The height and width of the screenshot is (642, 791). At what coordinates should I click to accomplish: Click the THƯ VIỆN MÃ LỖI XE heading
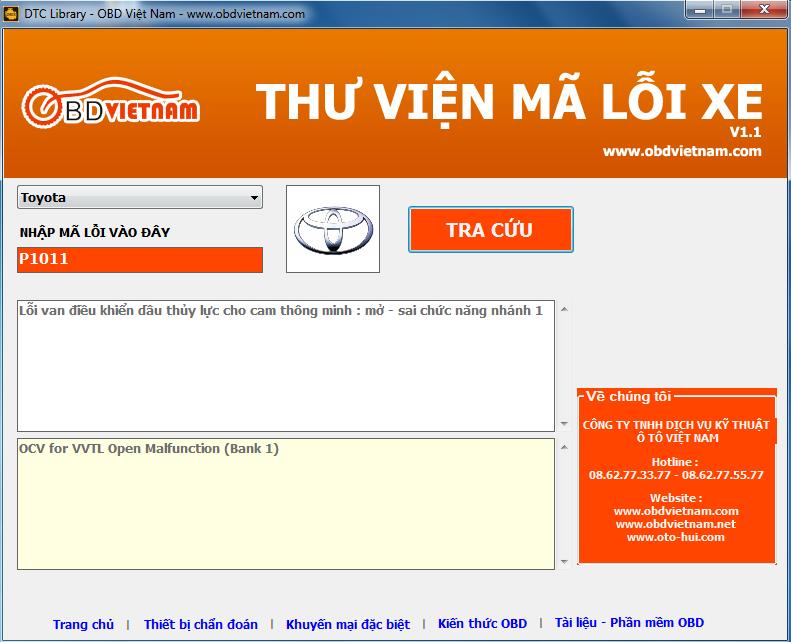509,102
